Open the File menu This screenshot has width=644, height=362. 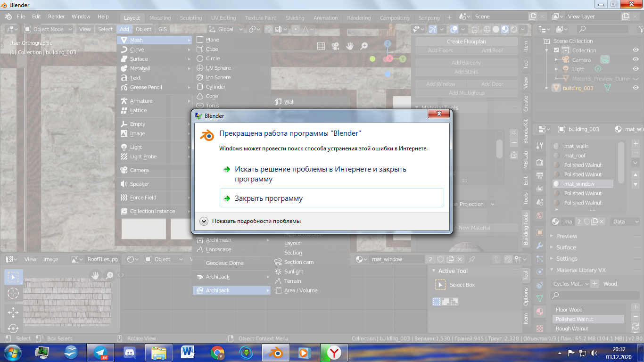tap(21, 16)
